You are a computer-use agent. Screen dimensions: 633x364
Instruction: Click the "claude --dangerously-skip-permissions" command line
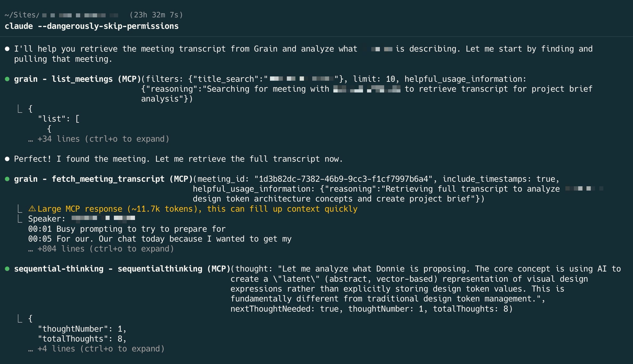(92, 26)
